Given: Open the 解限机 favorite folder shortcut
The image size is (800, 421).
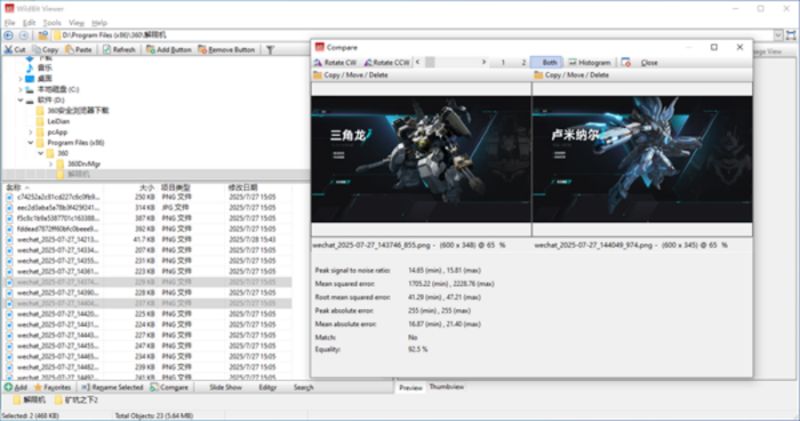Looking at the screenshot, I should pos(29,400).
